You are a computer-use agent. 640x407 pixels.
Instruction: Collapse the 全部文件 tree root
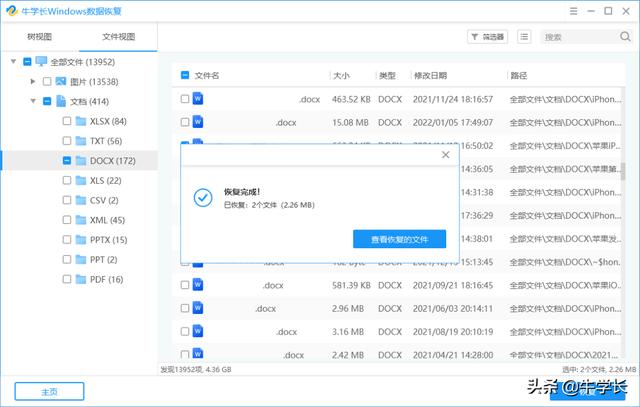point(13,61)
